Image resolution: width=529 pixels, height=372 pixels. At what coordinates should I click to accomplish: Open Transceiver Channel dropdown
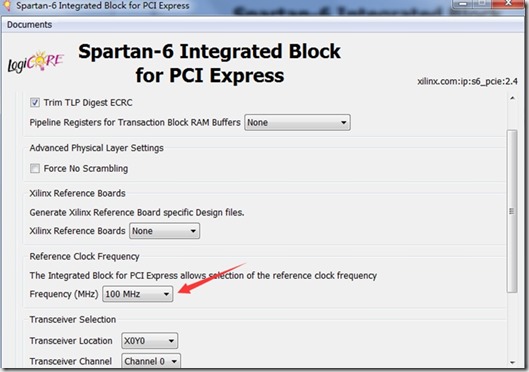(x=151, y=361)
